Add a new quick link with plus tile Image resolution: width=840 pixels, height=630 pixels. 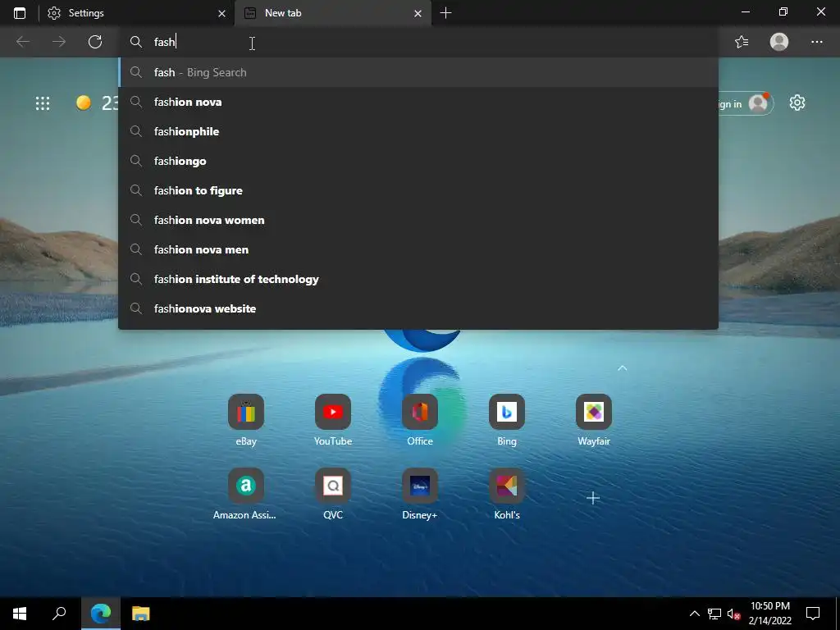(x=593, y=498)
